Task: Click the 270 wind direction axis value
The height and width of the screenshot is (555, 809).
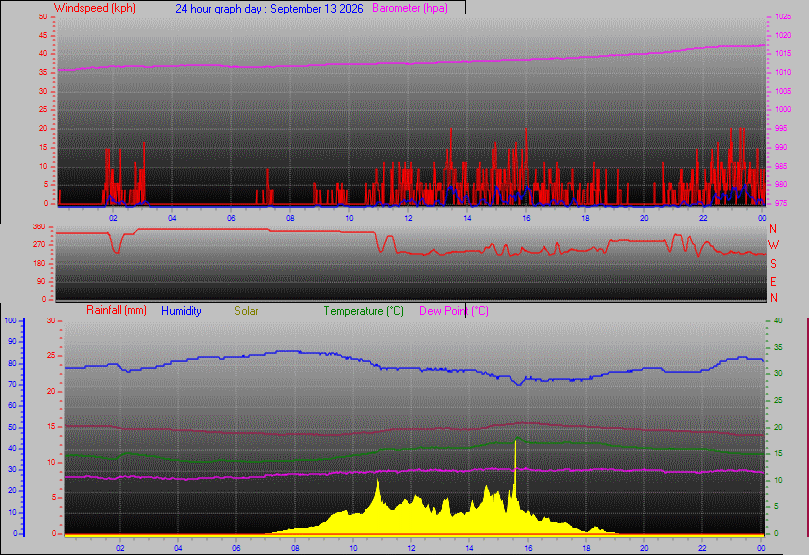Action: coord(39,244)
